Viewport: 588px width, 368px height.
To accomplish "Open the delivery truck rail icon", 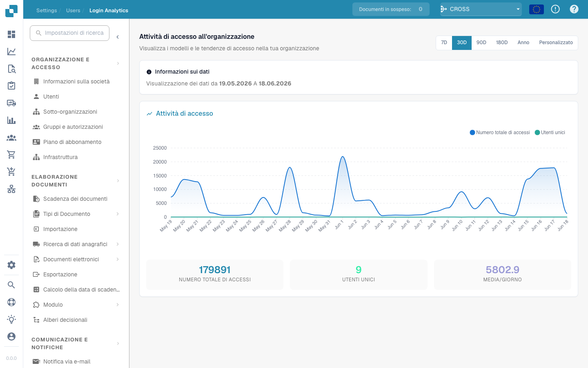I will 11,103.
